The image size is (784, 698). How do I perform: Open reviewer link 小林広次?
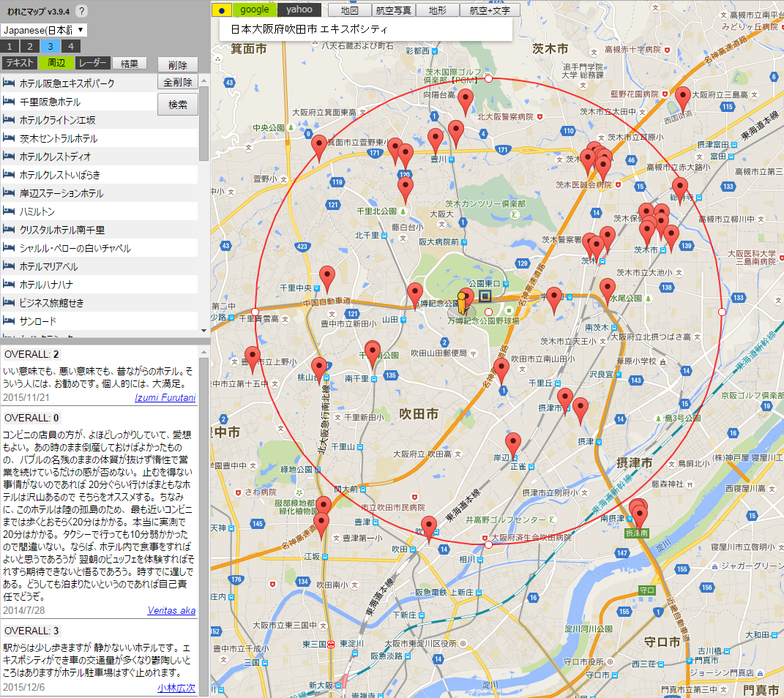[176, 688]
